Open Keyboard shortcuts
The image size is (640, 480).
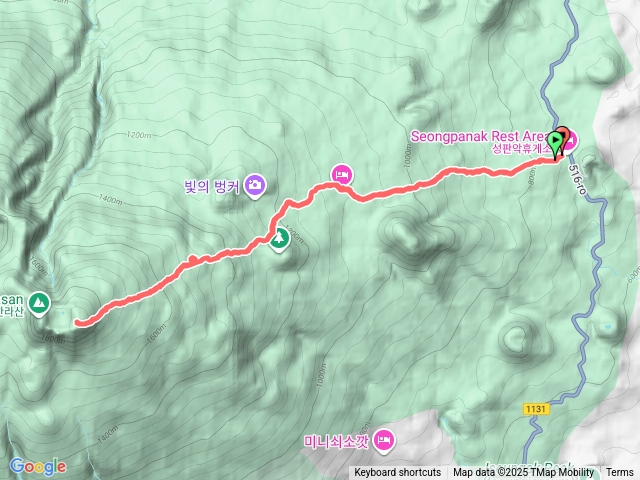[398, 472]
